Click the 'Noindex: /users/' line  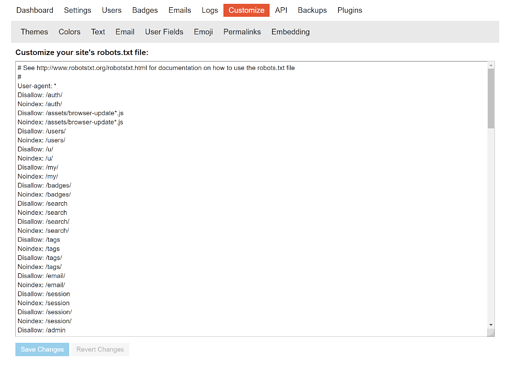(x=41, y=140)
